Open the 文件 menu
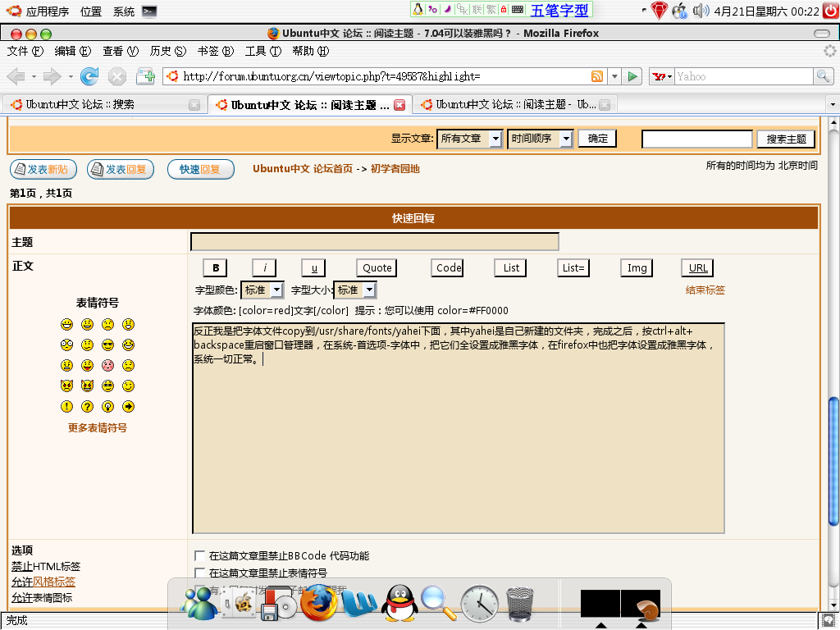The image size is (840, 630). [x=25, y=51]
